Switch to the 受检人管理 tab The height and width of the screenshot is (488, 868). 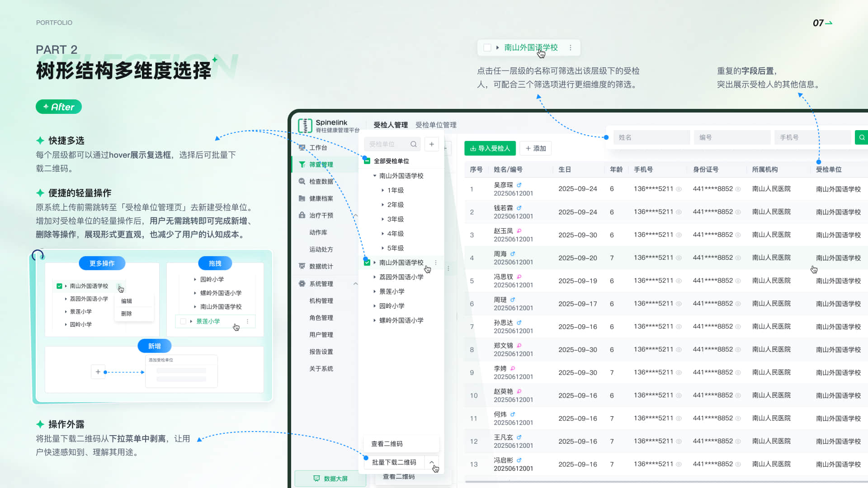pos(391,125)
